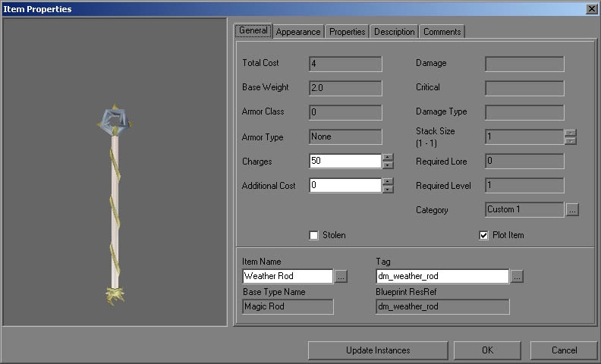The width and height of the screenshot is (601, 364).
Task: Increase Charges with up spinner arrow
Action: pos(388,157)
